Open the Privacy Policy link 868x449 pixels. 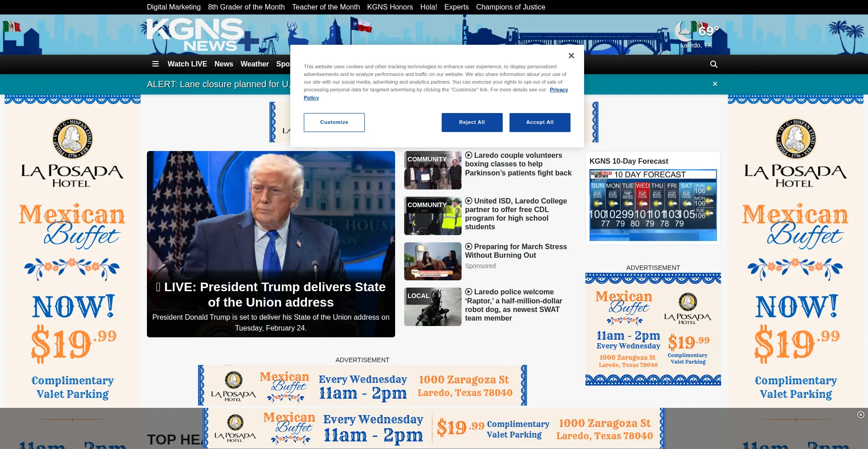559,90
